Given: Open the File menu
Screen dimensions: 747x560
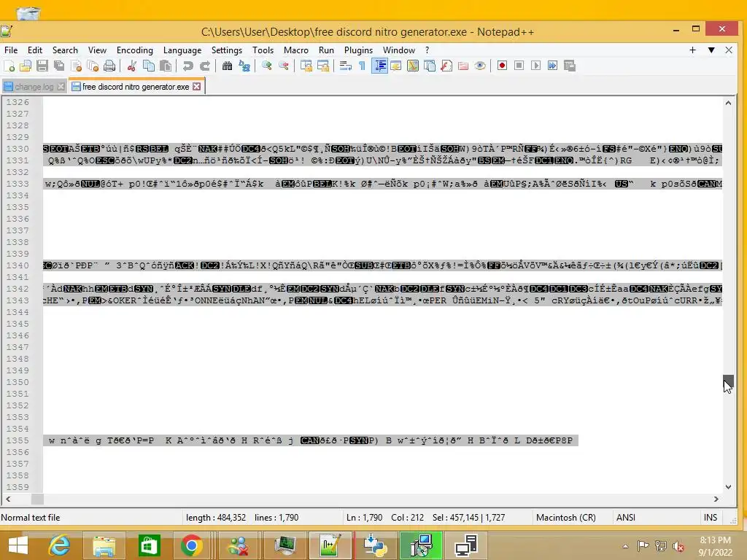Looking at the screenshot, I should click(x=11, y=50).
